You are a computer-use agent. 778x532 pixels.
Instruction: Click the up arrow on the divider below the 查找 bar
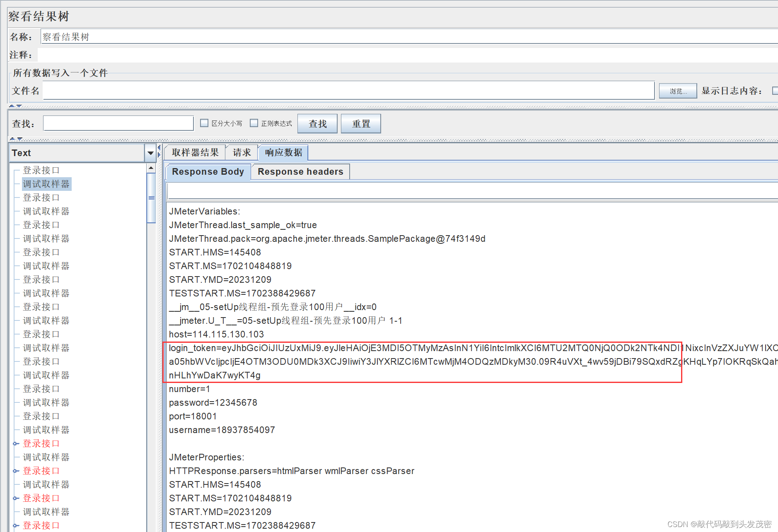pos(12,139)
